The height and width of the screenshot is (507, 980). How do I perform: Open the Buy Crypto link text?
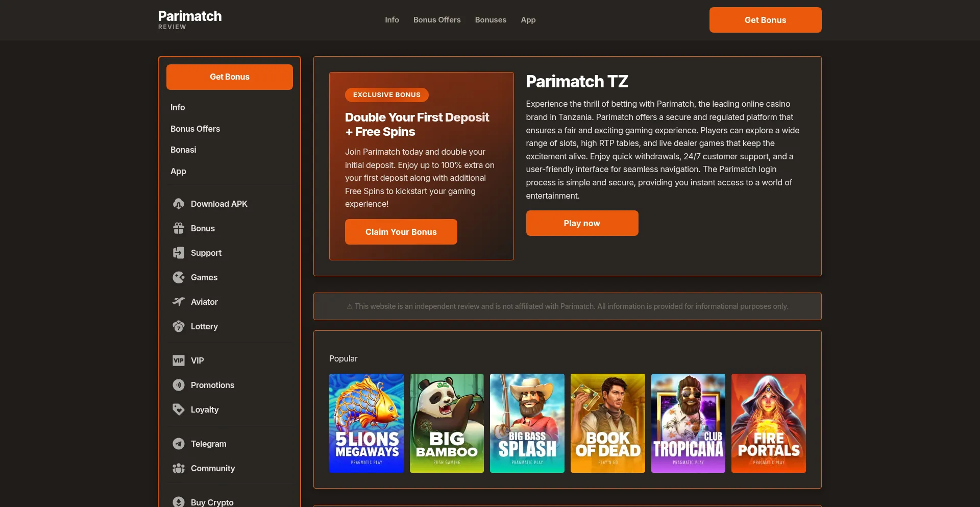[212, 502]
